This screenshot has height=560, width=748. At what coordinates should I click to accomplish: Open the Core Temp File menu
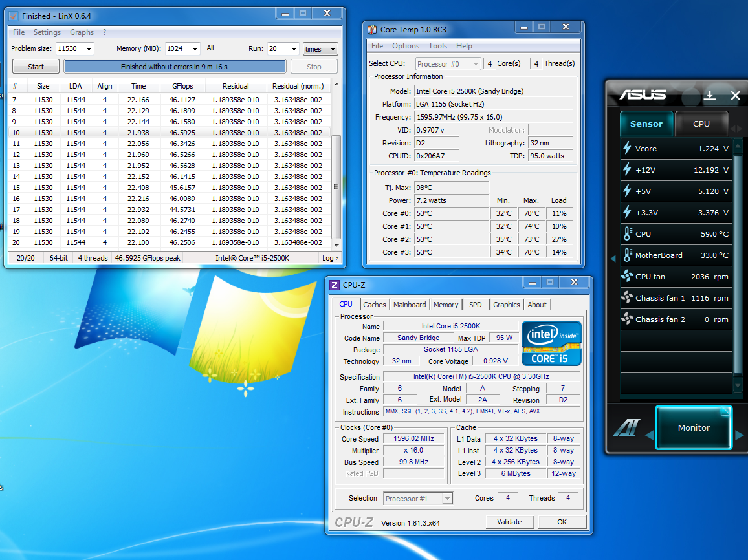click(377, 46)
